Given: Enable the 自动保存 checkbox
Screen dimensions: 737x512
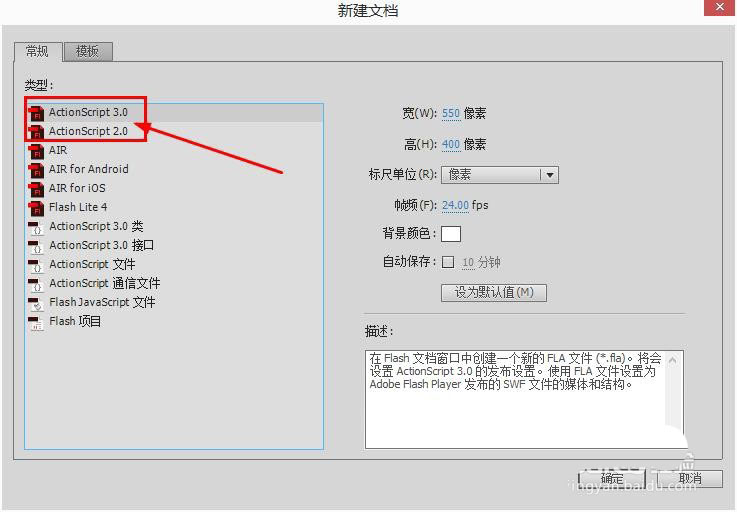Looking at the screenshot, I should (448, 262).
